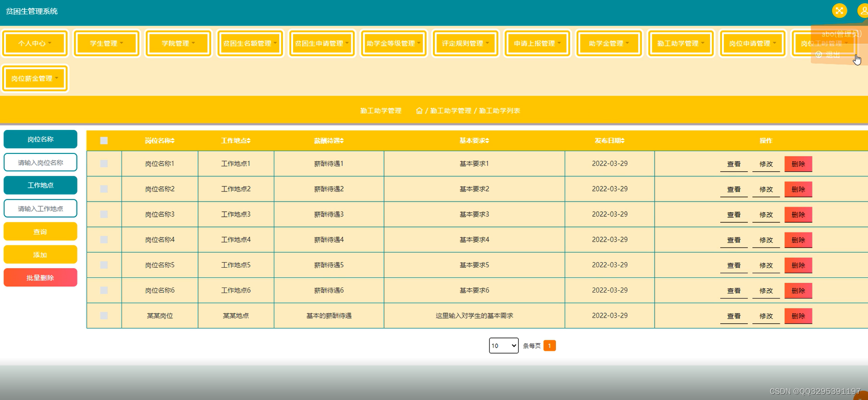
Task: Open the 学生管理 dropdown menu
Action: [106, 43]
